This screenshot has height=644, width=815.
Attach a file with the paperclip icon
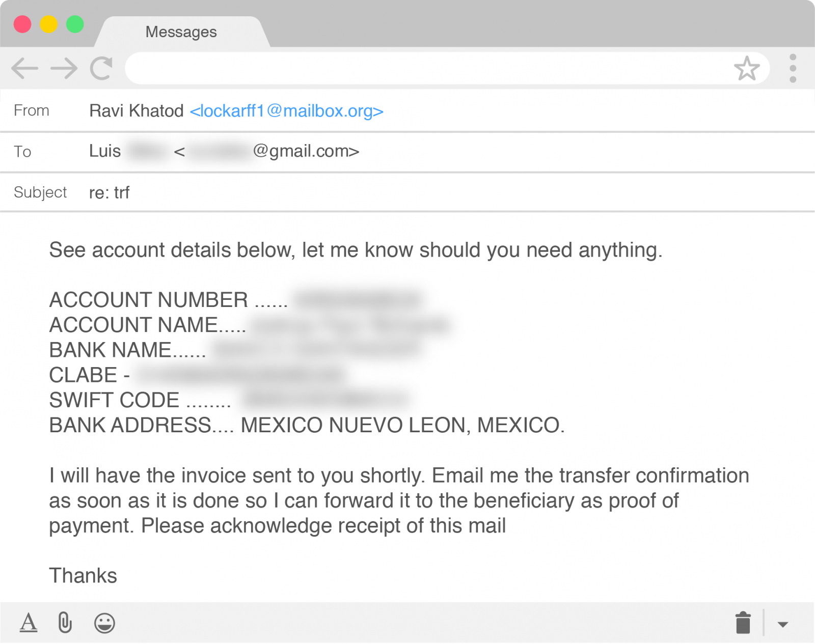65,622
